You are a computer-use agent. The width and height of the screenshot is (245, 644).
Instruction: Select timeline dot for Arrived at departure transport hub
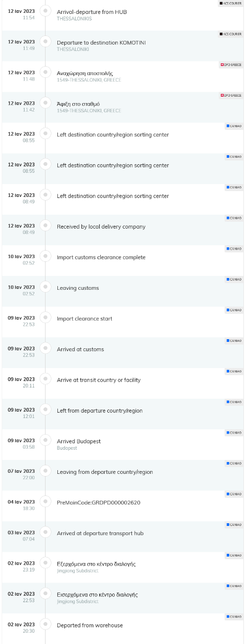tap(46, 532)
